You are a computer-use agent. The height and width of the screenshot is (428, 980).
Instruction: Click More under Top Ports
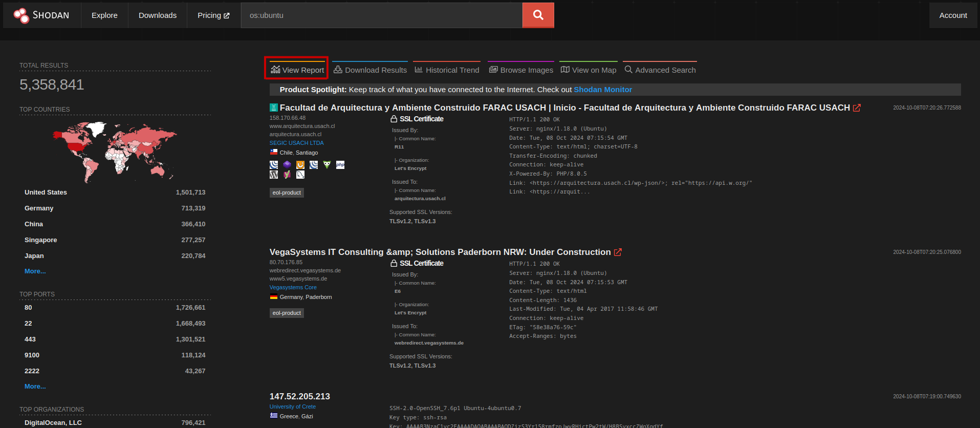tap(35, 387)
